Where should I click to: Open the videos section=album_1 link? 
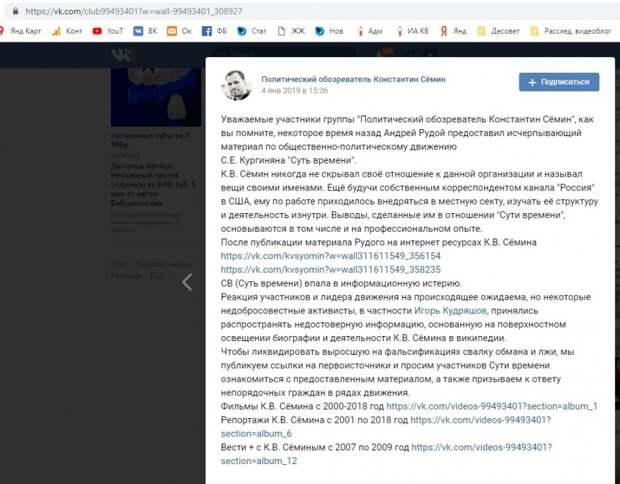[492, 406]
